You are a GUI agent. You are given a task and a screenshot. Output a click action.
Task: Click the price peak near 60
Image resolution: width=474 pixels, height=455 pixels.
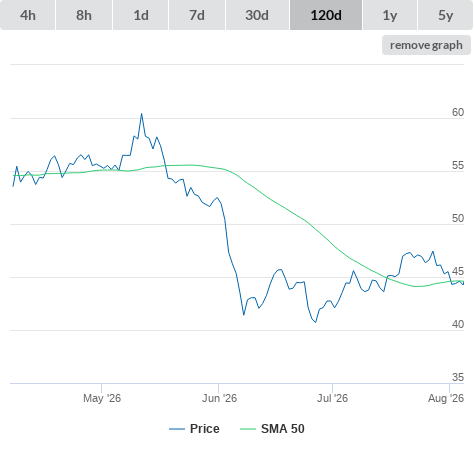pyautogui.click(x=141, y=114)
